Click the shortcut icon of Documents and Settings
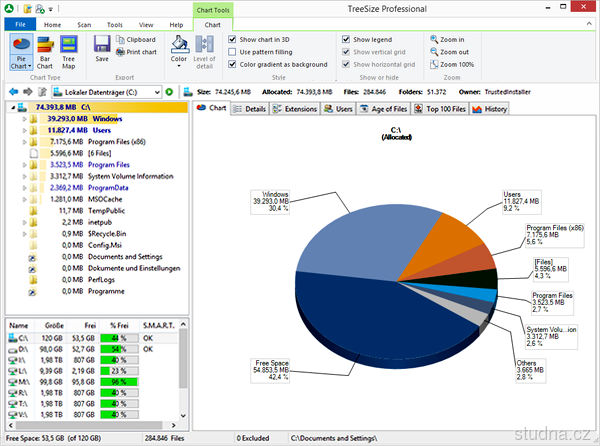The image size is (600, 446). click(x=33, y=257)
